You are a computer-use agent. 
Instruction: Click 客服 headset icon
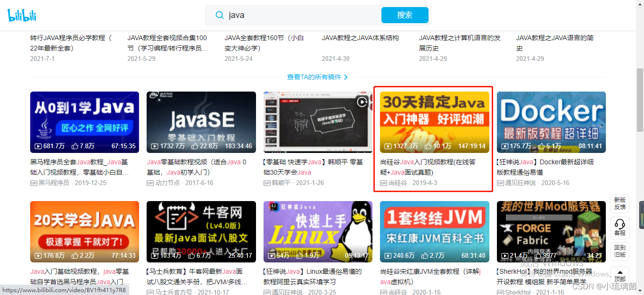point(620,224)
